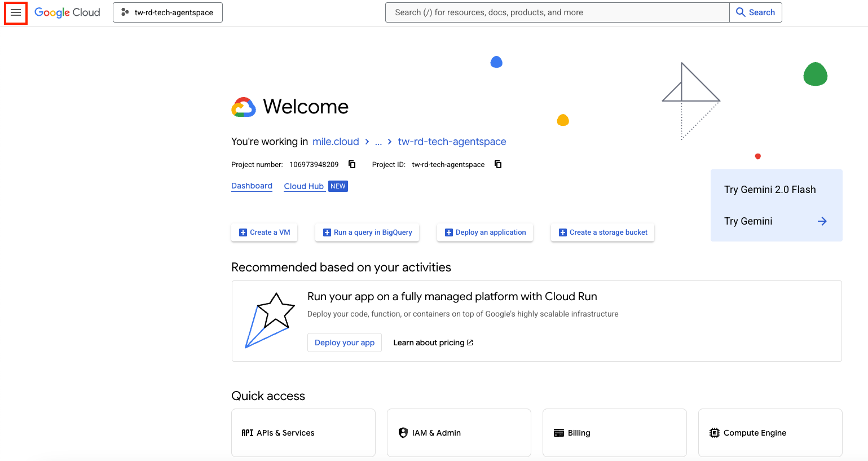
Task: Click the Google Cloud logo
Action: click(x=67, y=12)
